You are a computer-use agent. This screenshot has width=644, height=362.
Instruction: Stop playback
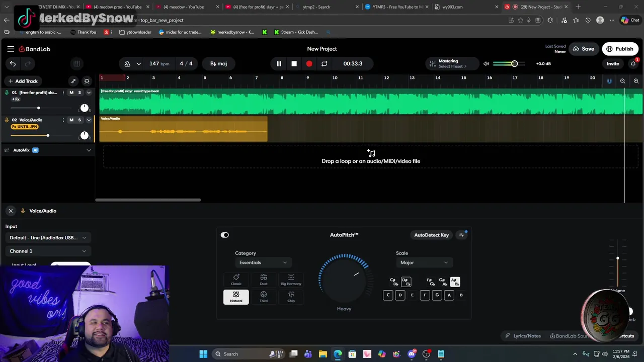coord(294,64)
